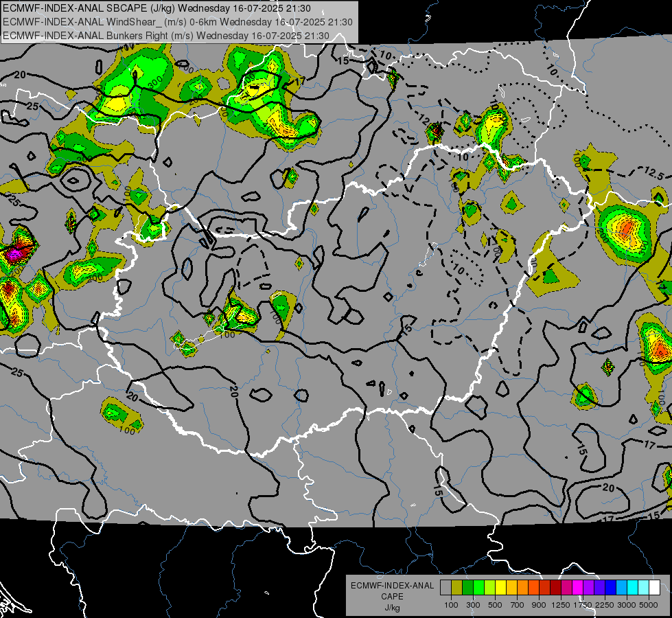Viewport: 672px width, 618px height.
Task: Select the bright magenta legend swatch
Action: coord(578,587)
